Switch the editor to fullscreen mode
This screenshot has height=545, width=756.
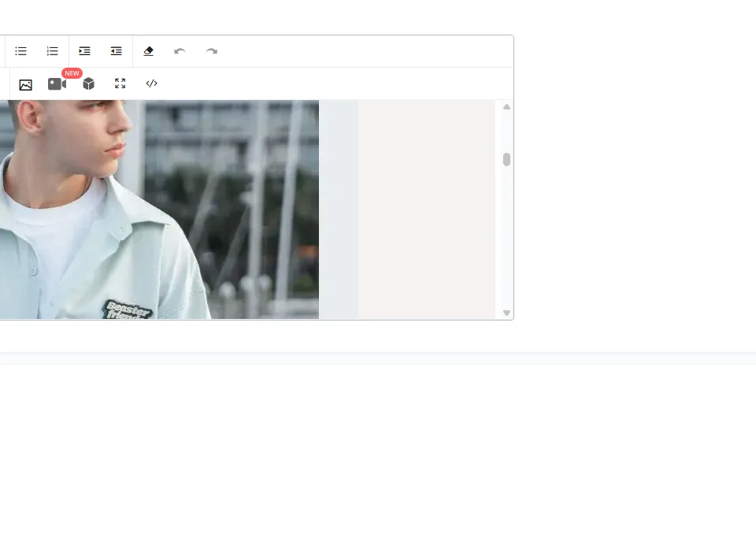pos(120,83)
